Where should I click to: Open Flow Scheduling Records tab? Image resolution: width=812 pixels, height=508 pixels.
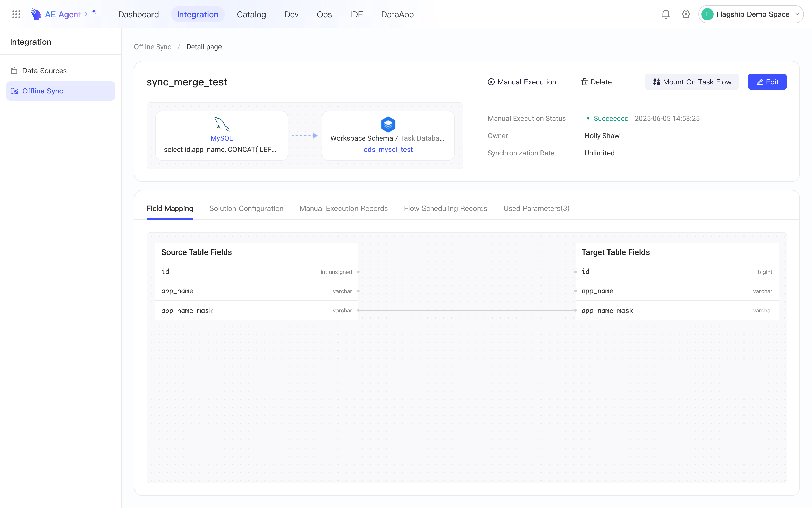pos(446,208)
